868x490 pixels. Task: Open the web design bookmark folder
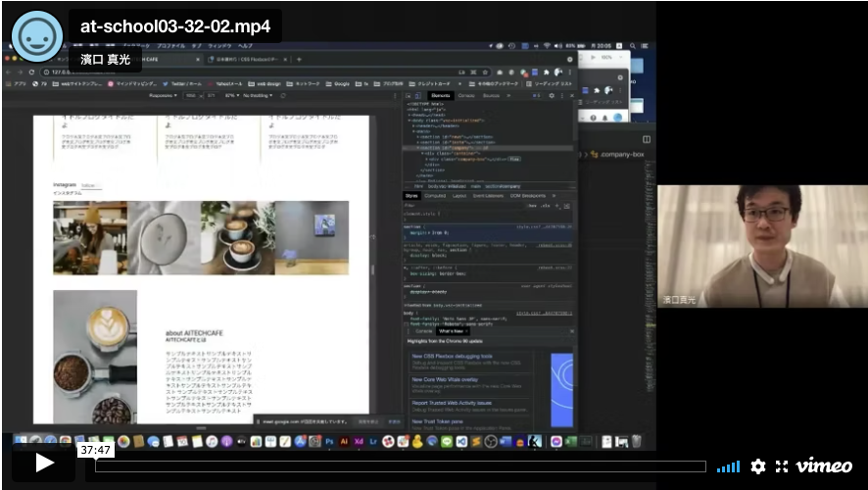265,84
